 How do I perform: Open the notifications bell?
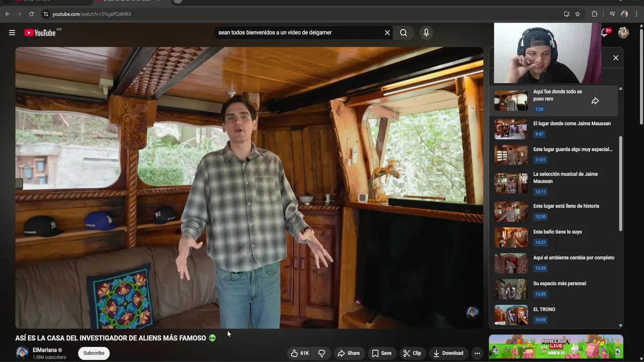coord(605,33)
